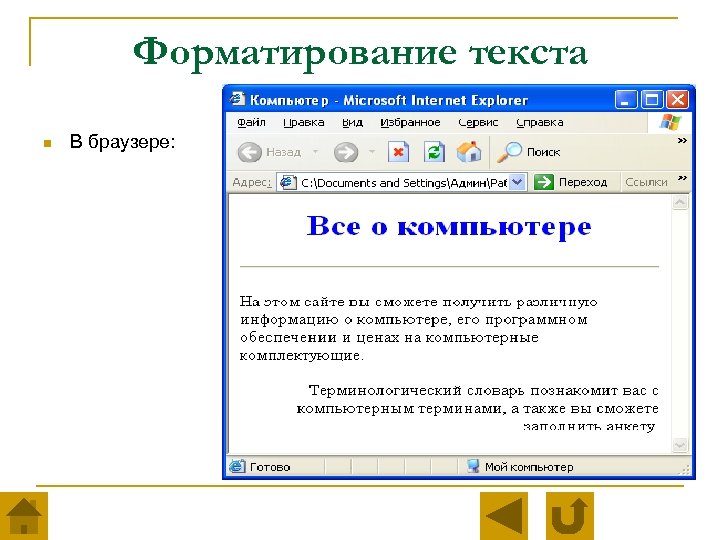Click the Назад text label
This screenshot has width=720, height=540.
[283, 152]
